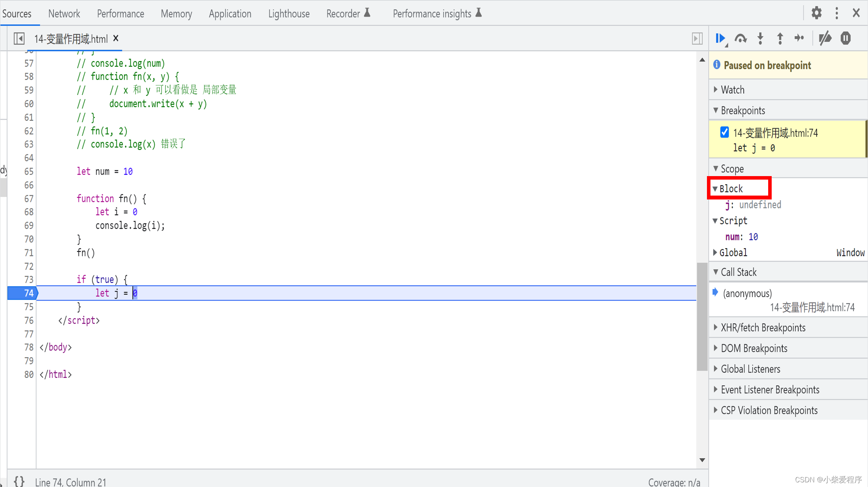Viewport: 868px width, 487px height.
Task: Step into next function call
Action: (760, 39)
